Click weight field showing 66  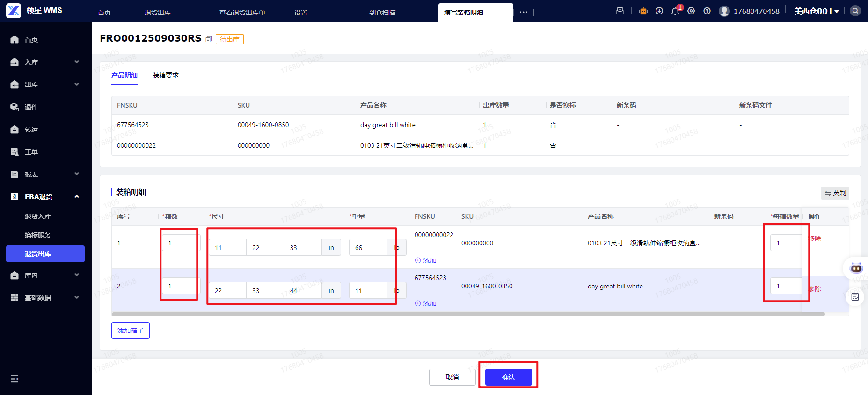[368, 247]
